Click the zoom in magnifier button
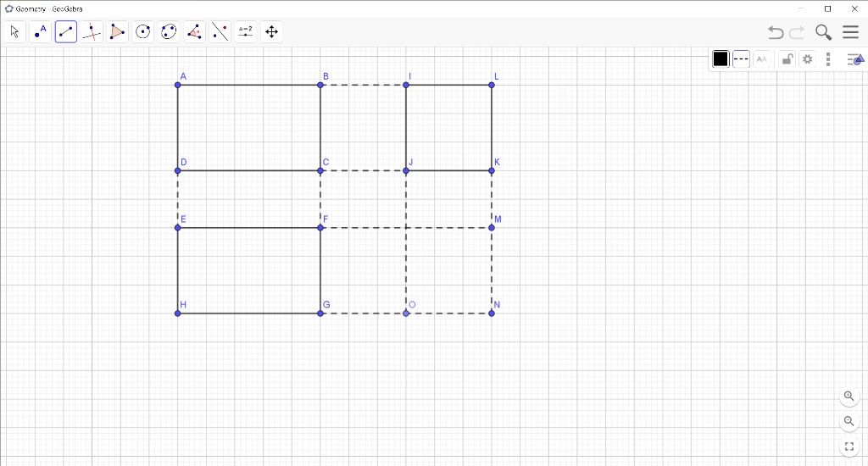The image size is (868, 466). click(x=849, y=397)
